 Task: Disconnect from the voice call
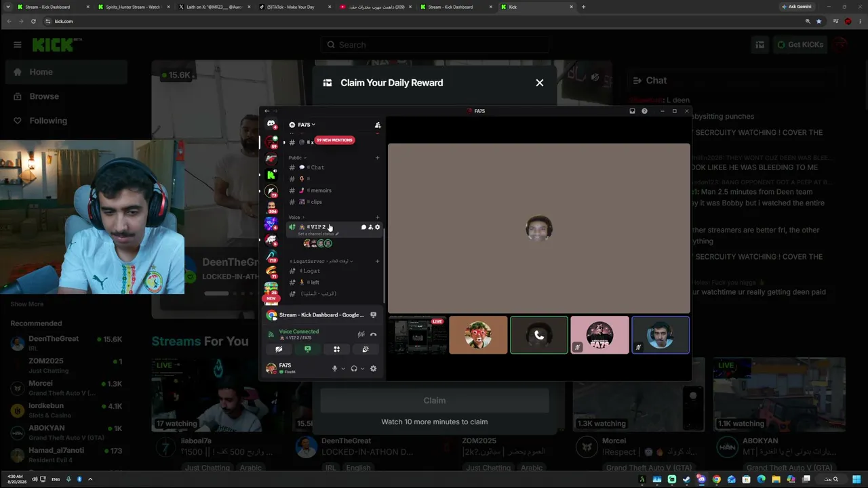(373, 334)
